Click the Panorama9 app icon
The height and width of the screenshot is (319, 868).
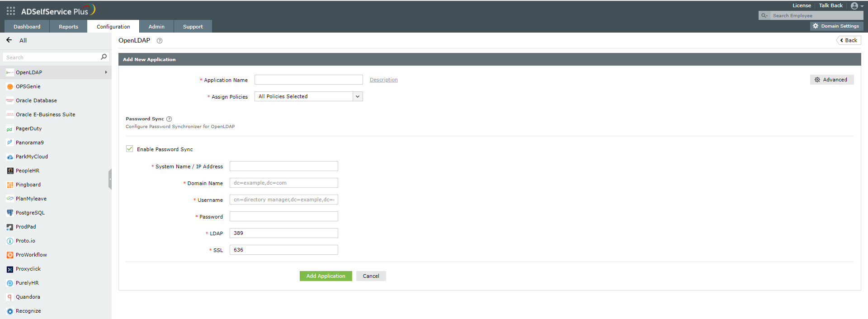tap(10, 143)
